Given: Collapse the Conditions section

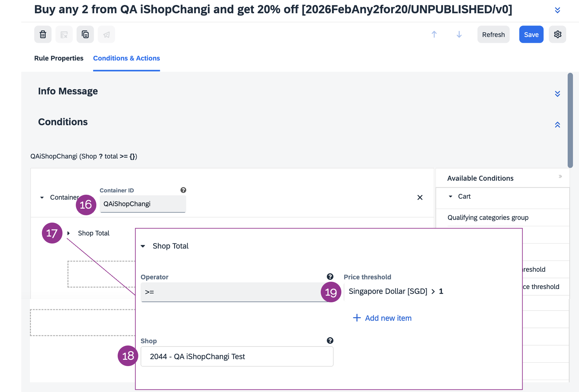Looking at the screenshot, I should click(x=557, y=125).
